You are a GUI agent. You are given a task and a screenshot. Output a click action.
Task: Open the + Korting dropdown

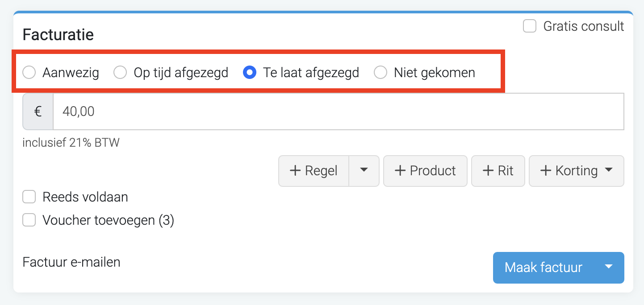577,171
